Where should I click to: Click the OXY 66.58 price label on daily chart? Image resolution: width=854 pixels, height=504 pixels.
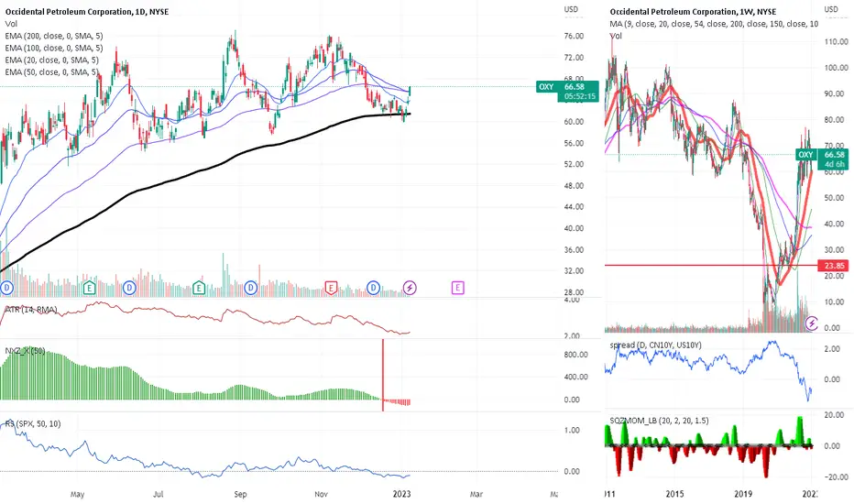pyautogui.click(x=567, y=87)
